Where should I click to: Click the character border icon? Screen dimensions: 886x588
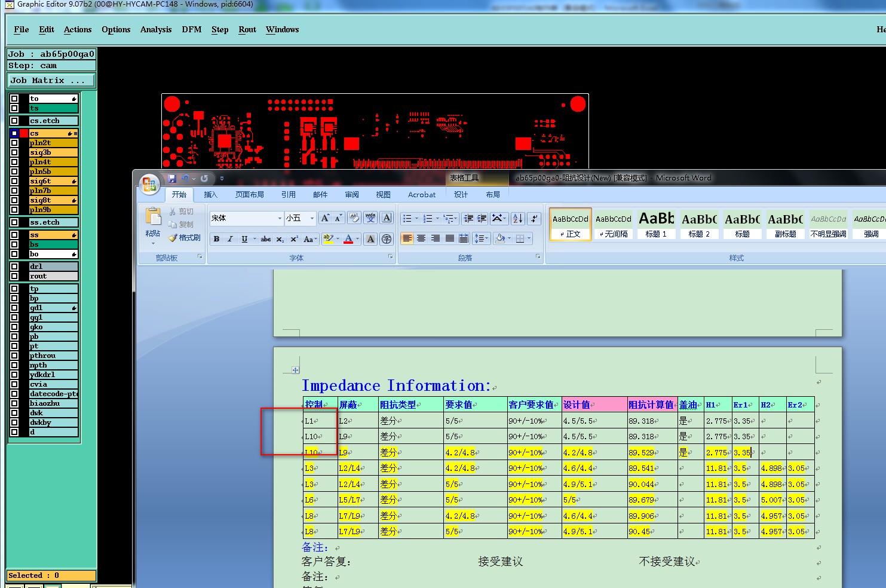pos(387,218)
